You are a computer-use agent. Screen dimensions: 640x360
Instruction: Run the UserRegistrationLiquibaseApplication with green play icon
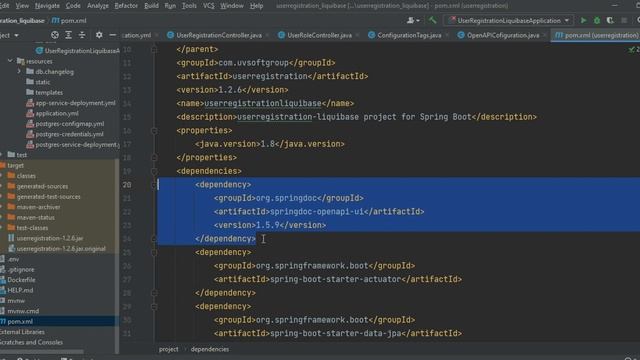[583, 20]
